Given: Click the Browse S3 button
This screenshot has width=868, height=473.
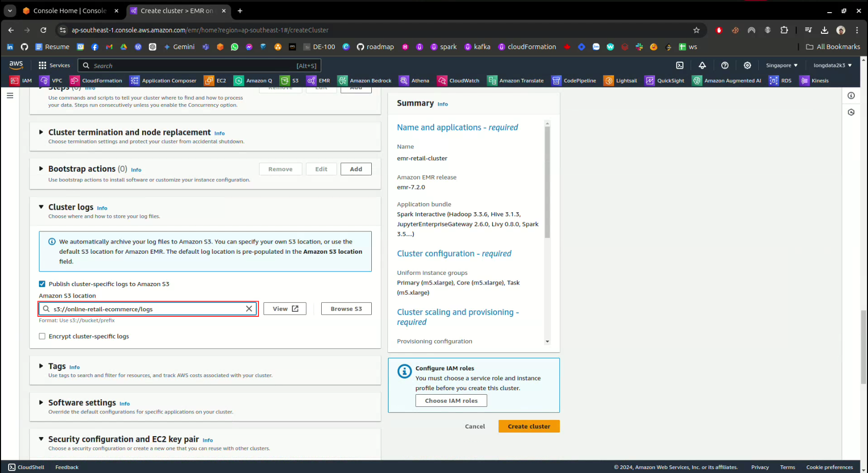Looking at the screenshot, I should click(x=346, y=309).
